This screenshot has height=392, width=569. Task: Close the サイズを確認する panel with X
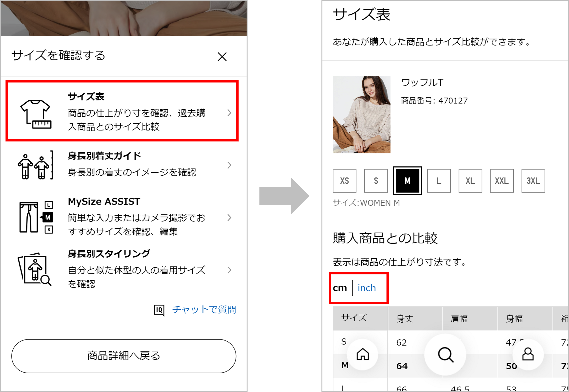(x=222, y=57)
